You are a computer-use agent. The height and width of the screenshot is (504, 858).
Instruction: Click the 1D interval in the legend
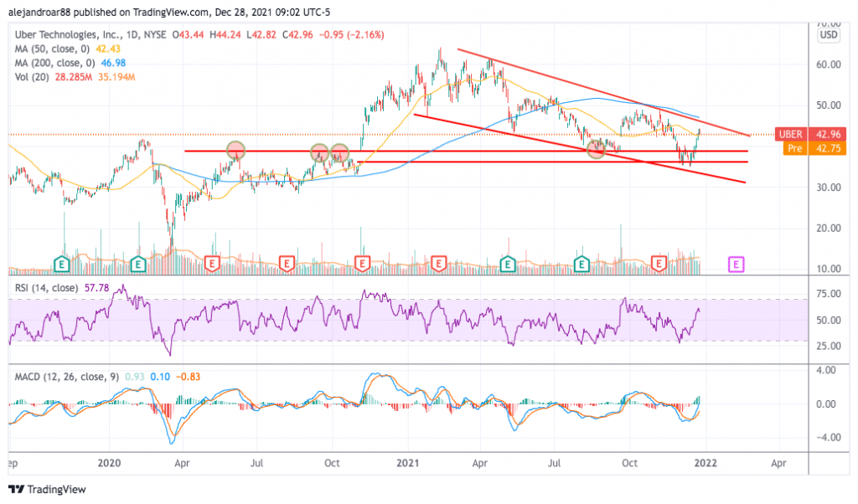click(x=132, y=34)
